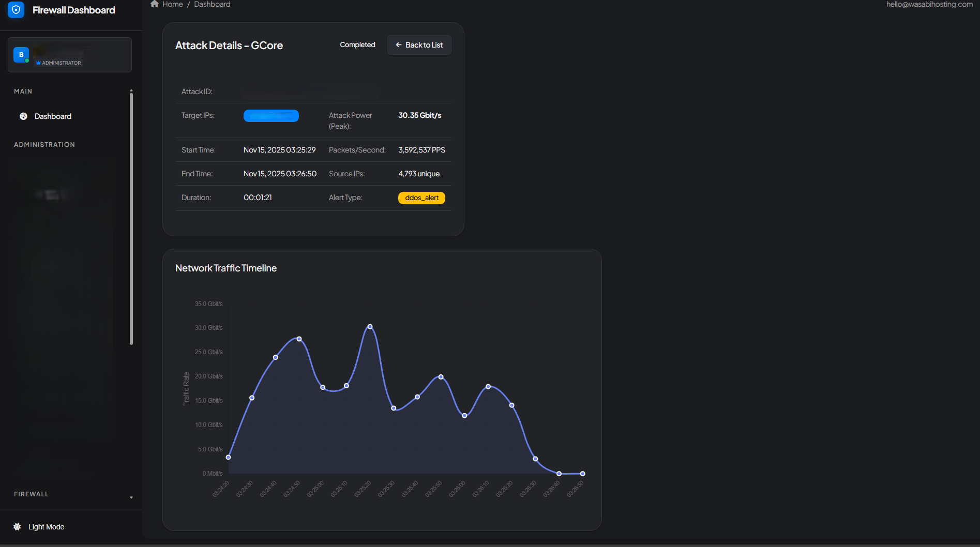Select the chart data point at 03:24:50
The image size is (980, 547).
click(x=299, y=339)
